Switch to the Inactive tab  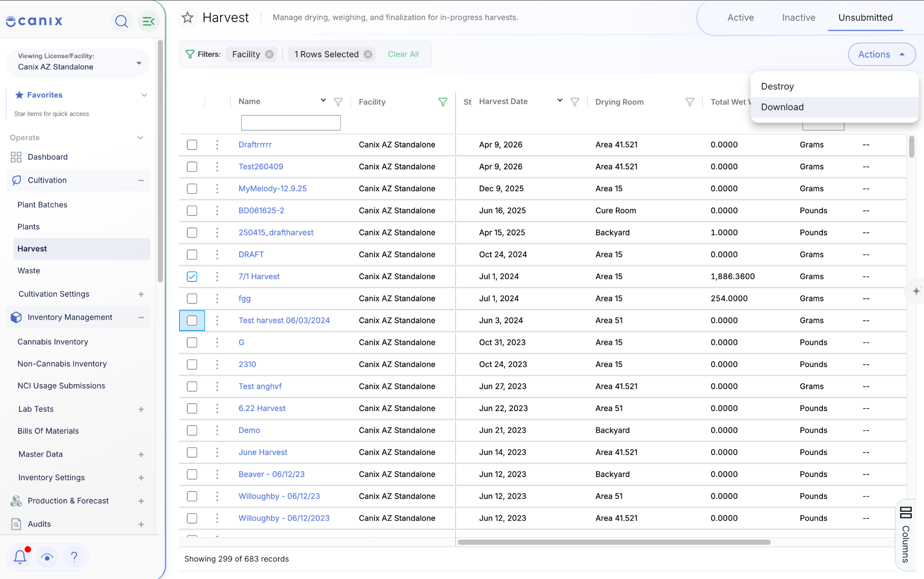click(799, 18)
